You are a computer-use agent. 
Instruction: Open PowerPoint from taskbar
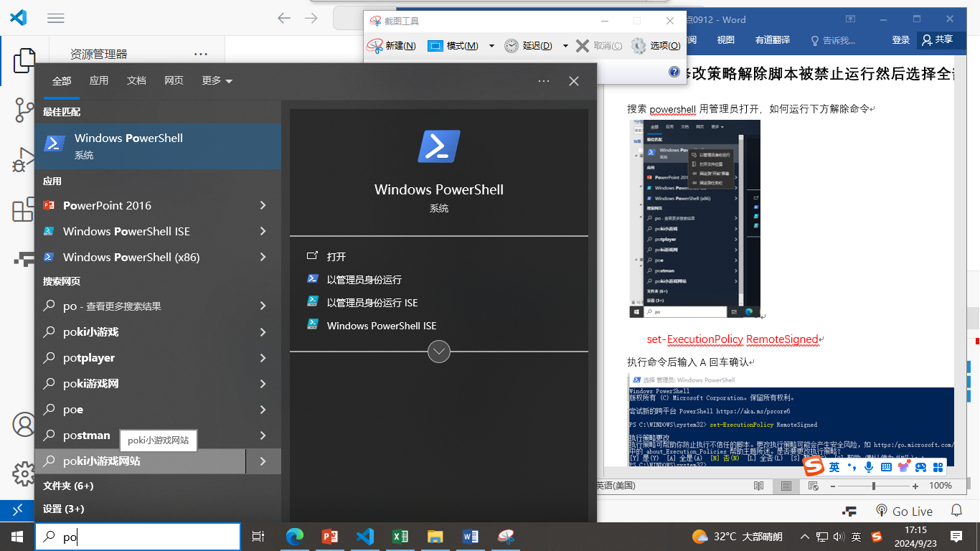point(329,537)
